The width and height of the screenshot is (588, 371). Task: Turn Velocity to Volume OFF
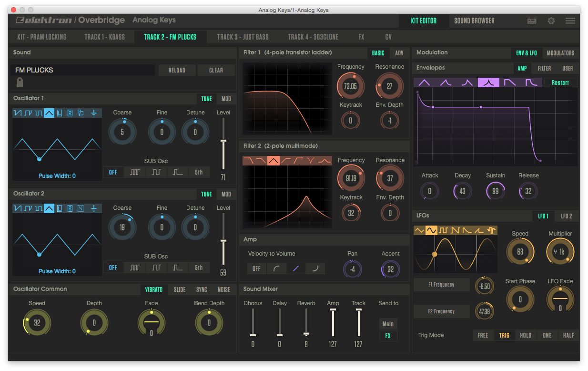coord(256,268)
